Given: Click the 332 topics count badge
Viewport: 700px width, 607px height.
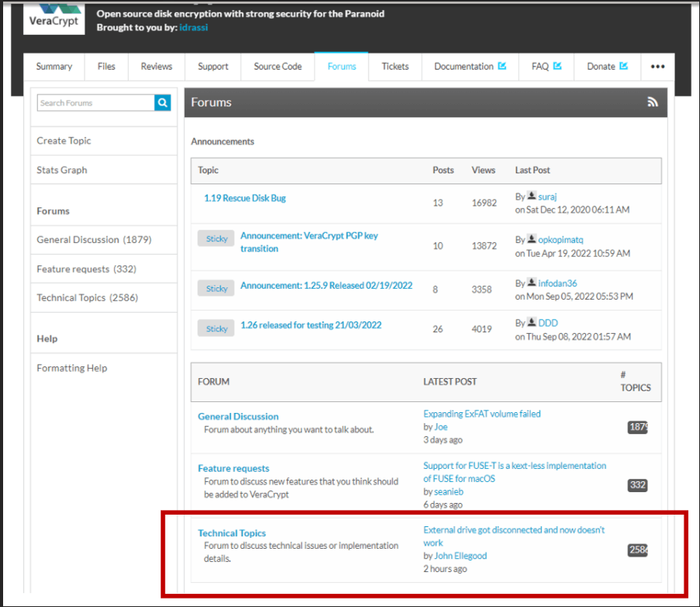Looking at the screenshot, I should tap(637, 485).
